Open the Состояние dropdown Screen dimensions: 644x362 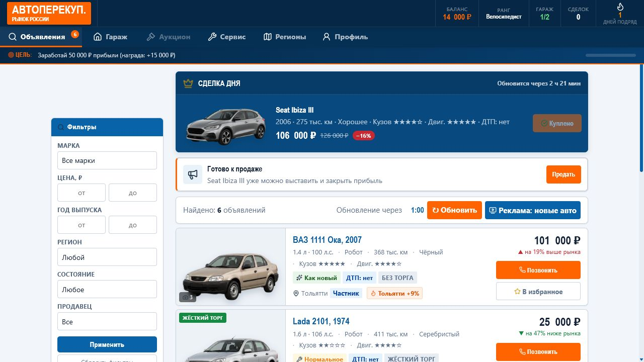[107, 290]
